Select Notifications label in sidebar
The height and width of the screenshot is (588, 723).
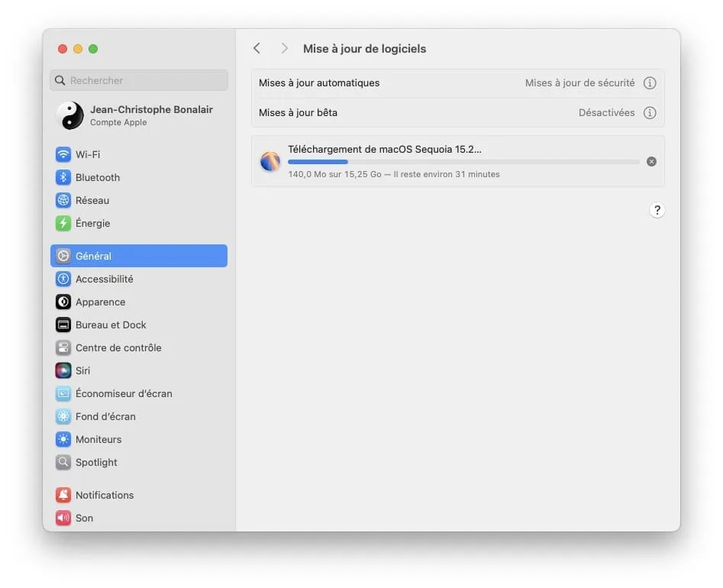tap(105, 496)
